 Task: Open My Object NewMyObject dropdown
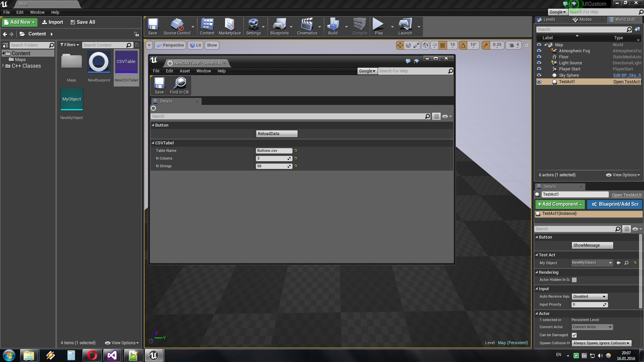pos(592,263)
